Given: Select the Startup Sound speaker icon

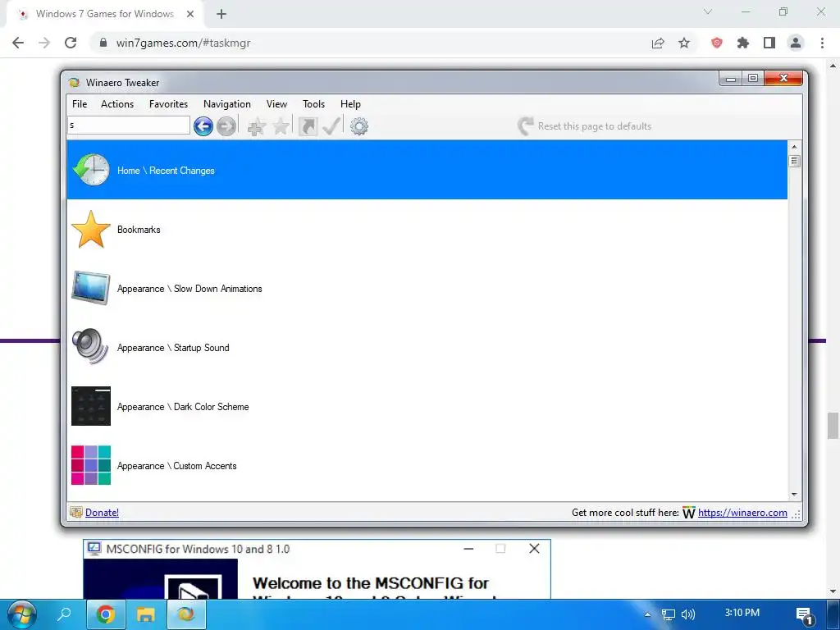Looking at the screenshot, I should (x=90, y=347).
